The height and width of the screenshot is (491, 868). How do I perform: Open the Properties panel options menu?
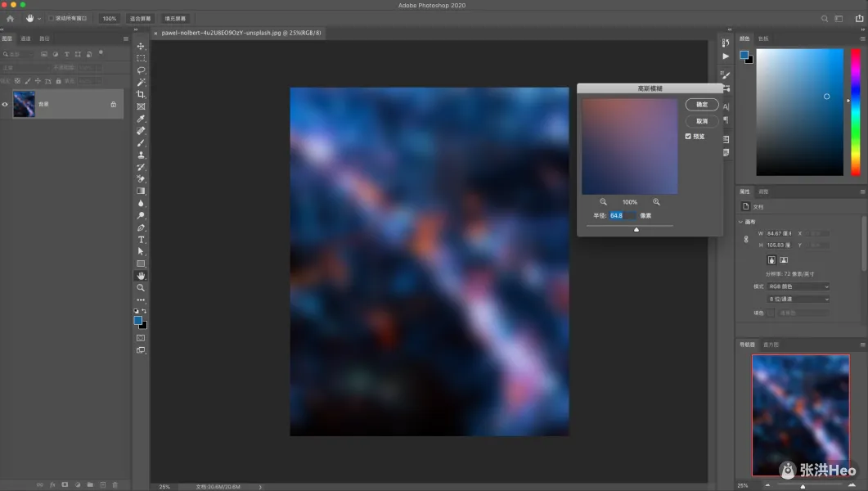[862, 191]
